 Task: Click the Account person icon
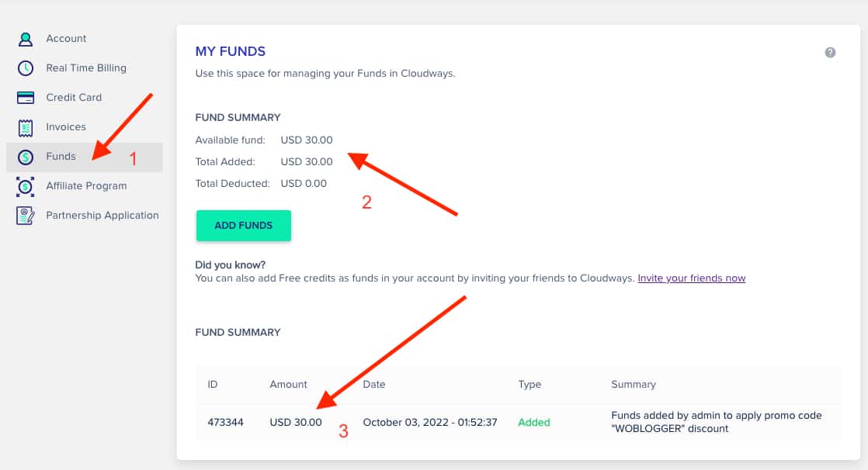click(x=26, y=39)
